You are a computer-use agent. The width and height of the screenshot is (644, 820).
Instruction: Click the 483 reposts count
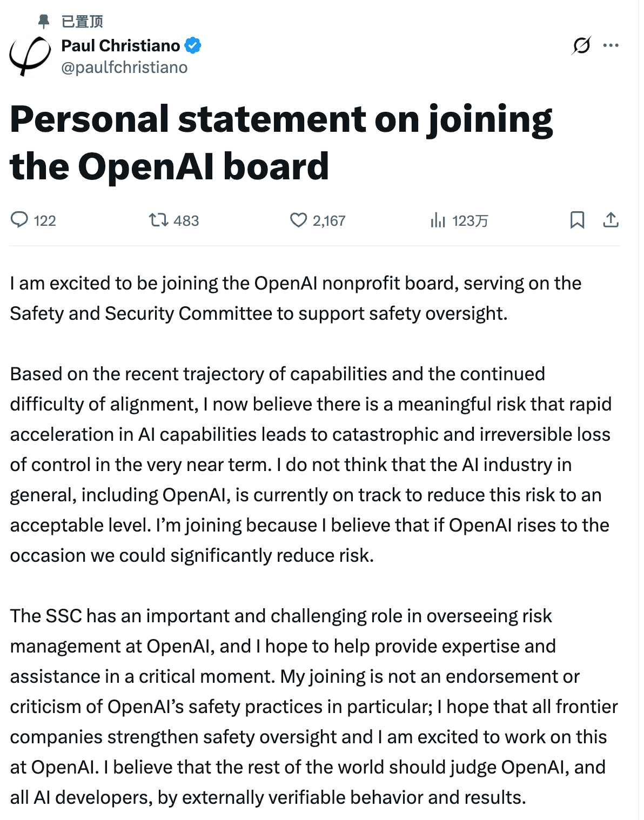186,220
